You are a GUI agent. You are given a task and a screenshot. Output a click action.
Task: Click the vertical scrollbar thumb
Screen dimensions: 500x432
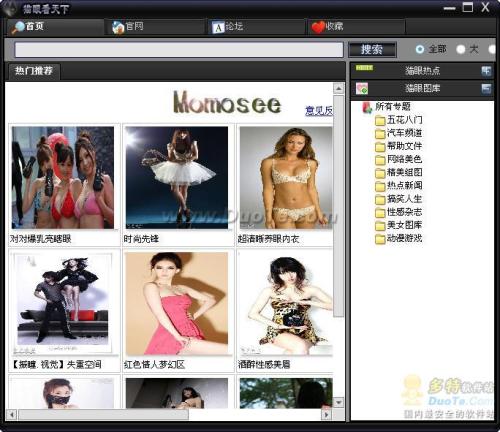[338, 206]
